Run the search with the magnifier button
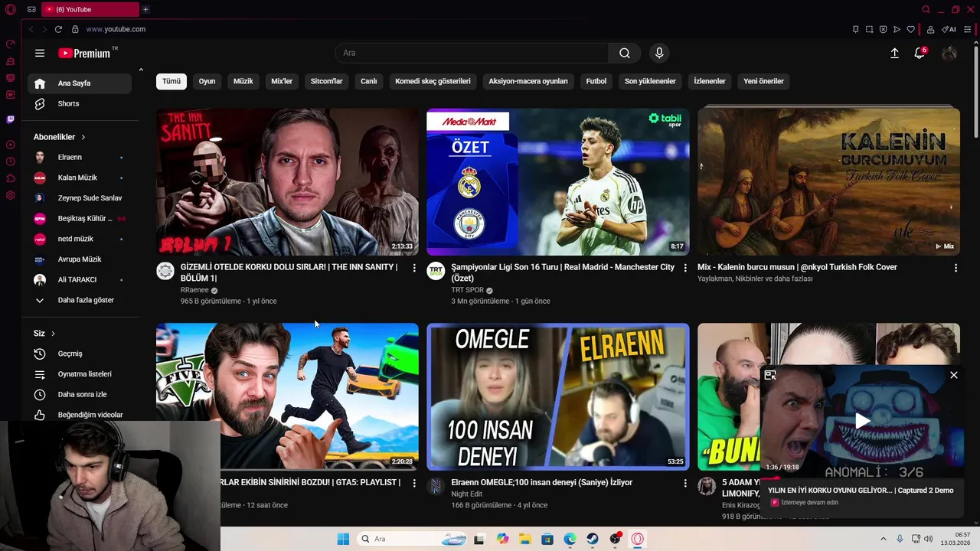This screenshot has height=551, width=980. pos(625,53)
